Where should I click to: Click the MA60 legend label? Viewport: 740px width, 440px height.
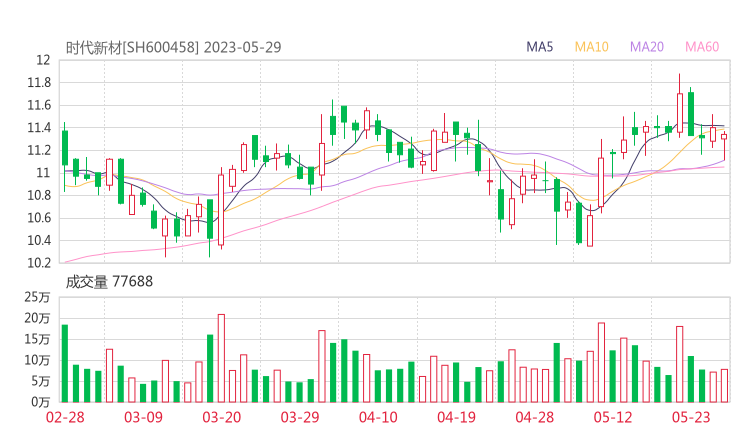click(x=702, y=47)
